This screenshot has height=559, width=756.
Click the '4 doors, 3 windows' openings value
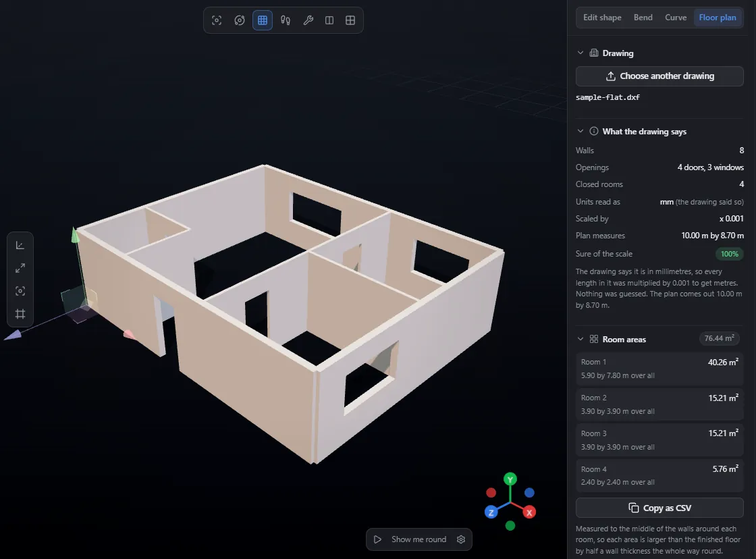pos(710,167)
